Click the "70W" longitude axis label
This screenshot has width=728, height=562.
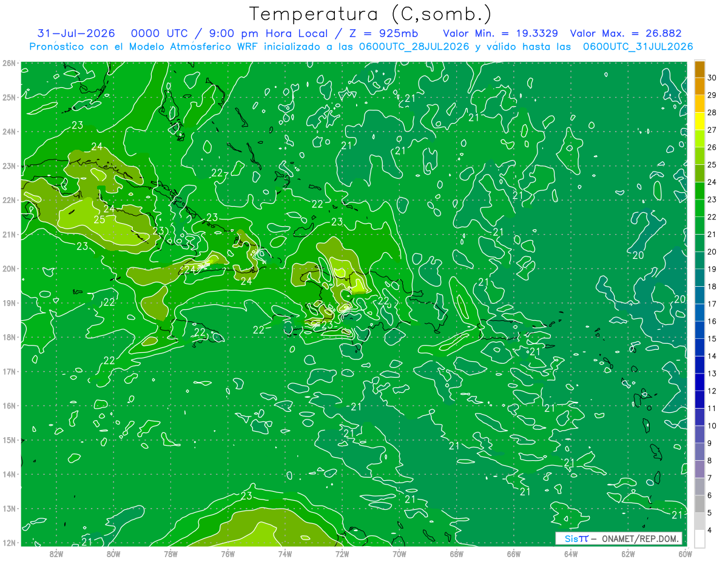coord(399,554)
